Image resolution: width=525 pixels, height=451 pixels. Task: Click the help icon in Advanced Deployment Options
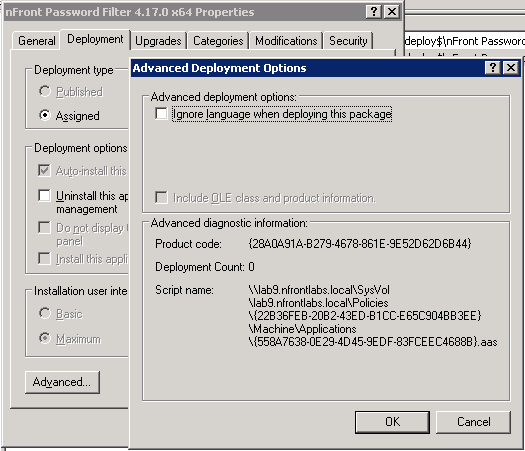tap(493, 68)
